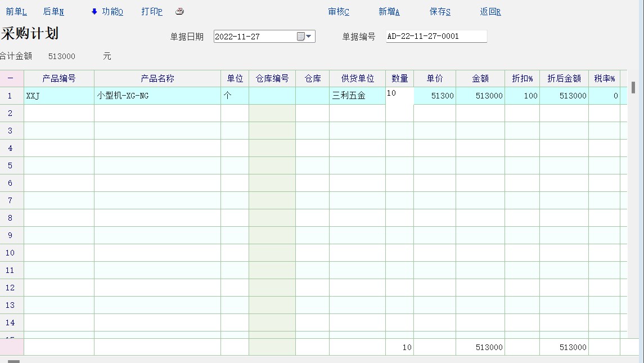Go to next document with 后单

point(53,12)
